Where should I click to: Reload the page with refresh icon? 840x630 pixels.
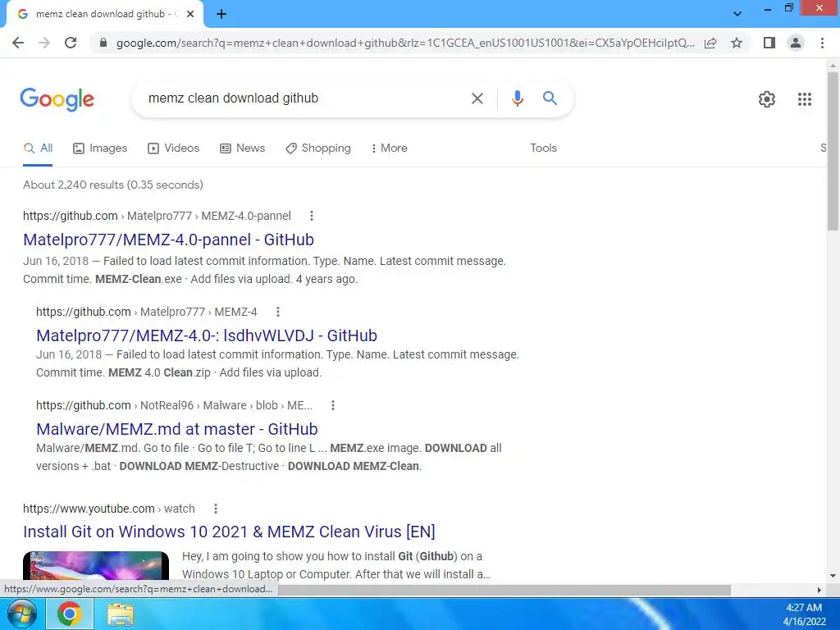point(71,43)
